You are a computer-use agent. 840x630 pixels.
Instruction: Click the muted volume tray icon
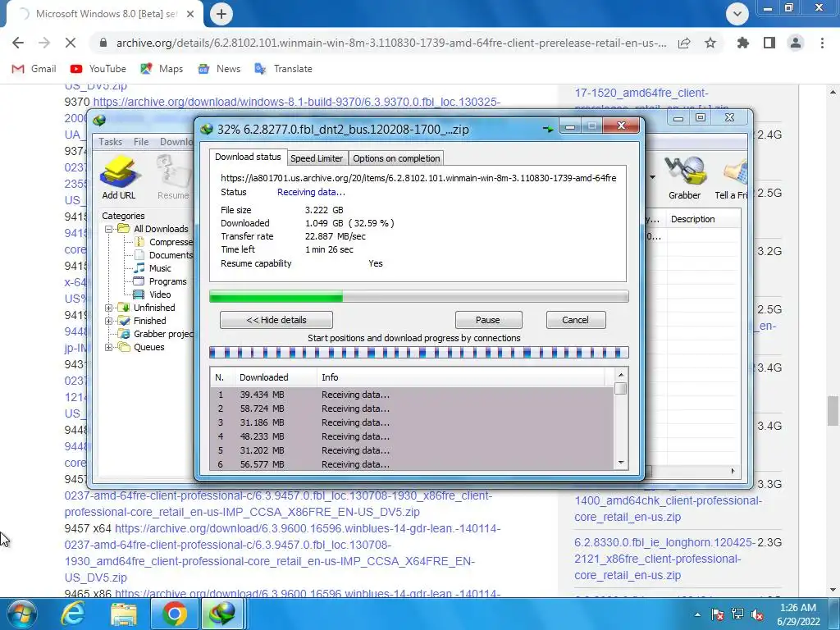click(x=757, y=614)
